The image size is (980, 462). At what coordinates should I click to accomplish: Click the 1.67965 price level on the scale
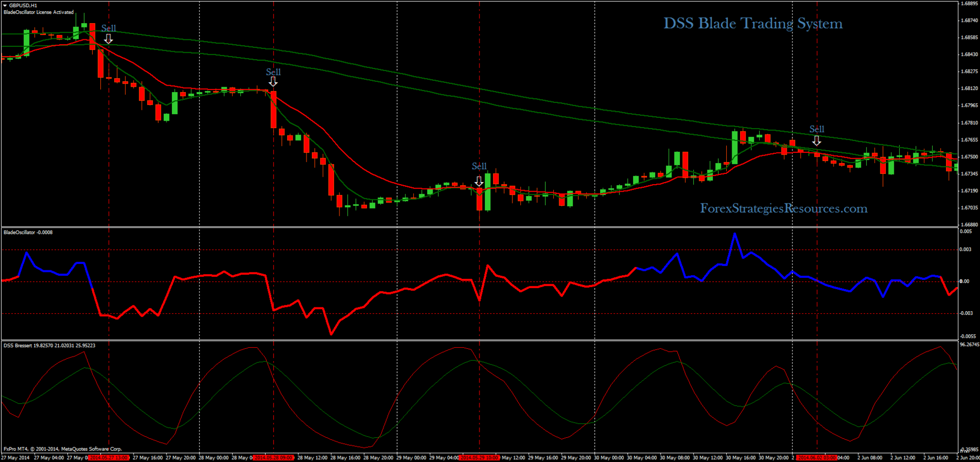click(x=969, y=106)
